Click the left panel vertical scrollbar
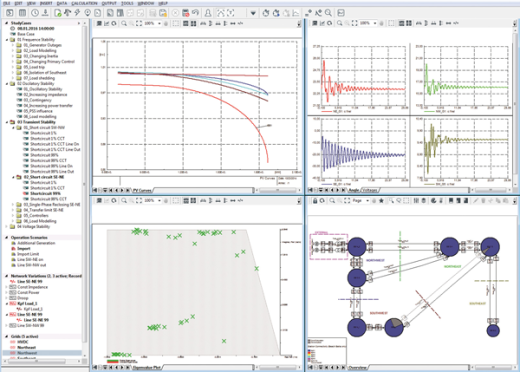 click(84, 183)
